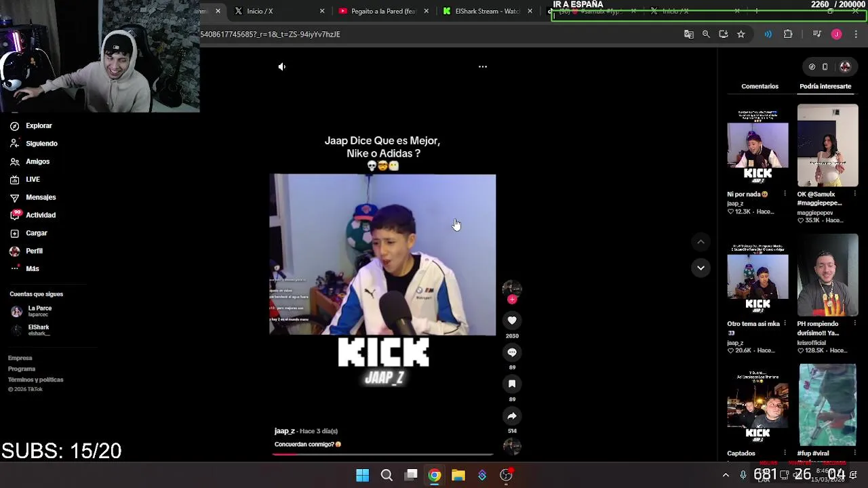Open options for the 'OK @Samulx' video
The height and width of the screenshot is (488, 868).
(x=854, y=194)
